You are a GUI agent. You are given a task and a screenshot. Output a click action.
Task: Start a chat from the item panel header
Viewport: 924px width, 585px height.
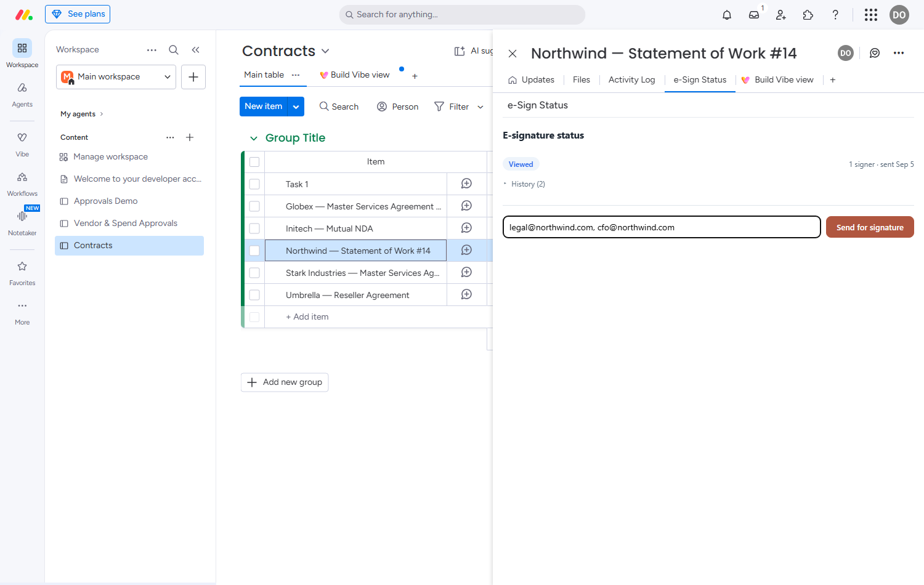point(875,53)
